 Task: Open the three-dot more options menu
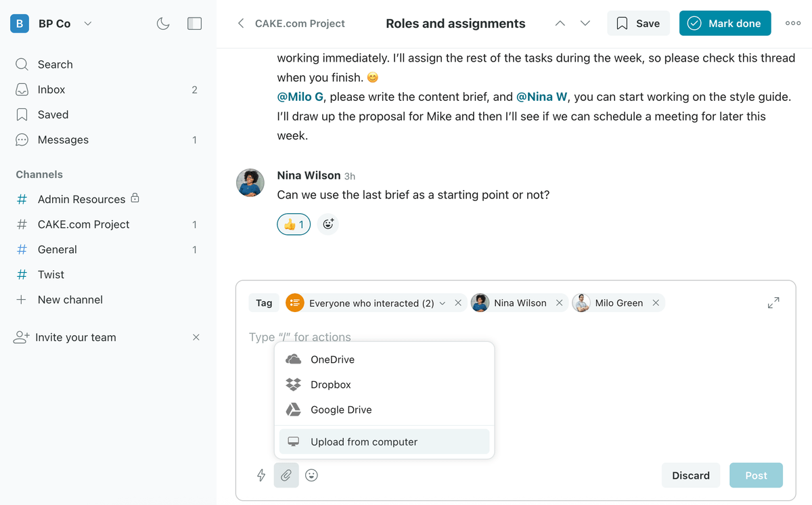(x=793, y=23)
